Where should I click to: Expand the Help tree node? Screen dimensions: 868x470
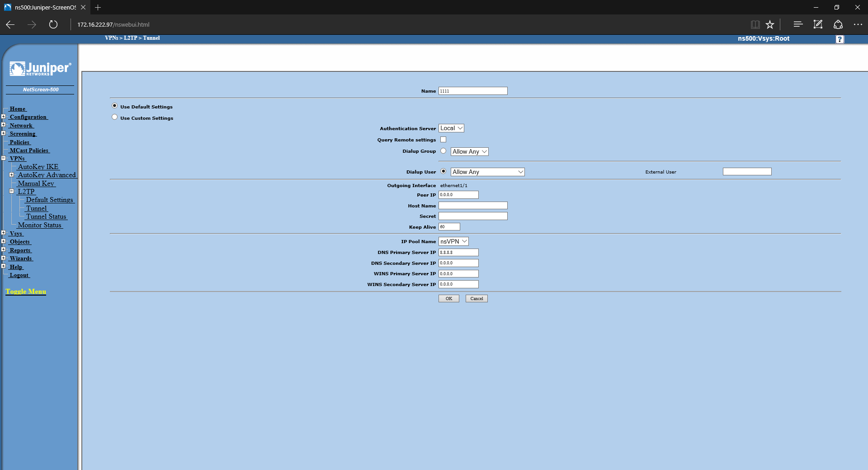pos(4,266)
